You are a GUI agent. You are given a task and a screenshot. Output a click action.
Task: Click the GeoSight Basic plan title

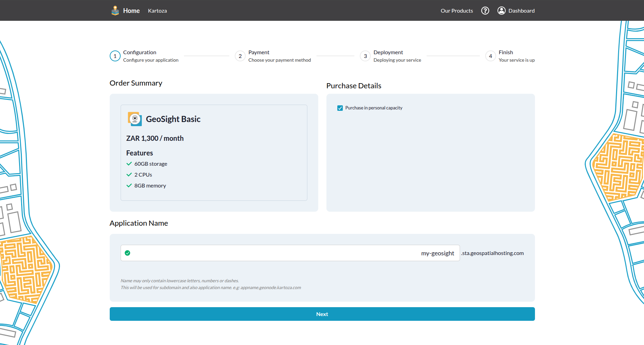tap(173, 119)
